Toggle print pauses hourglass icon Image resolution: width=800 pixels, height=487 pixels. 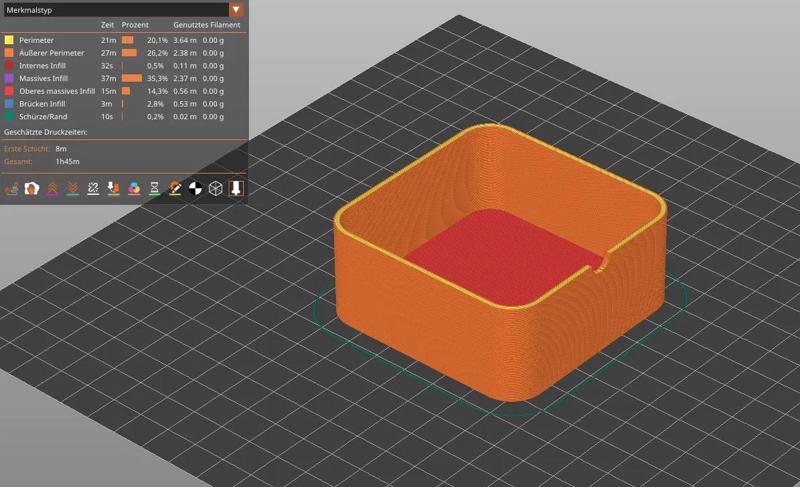point(154,188)
